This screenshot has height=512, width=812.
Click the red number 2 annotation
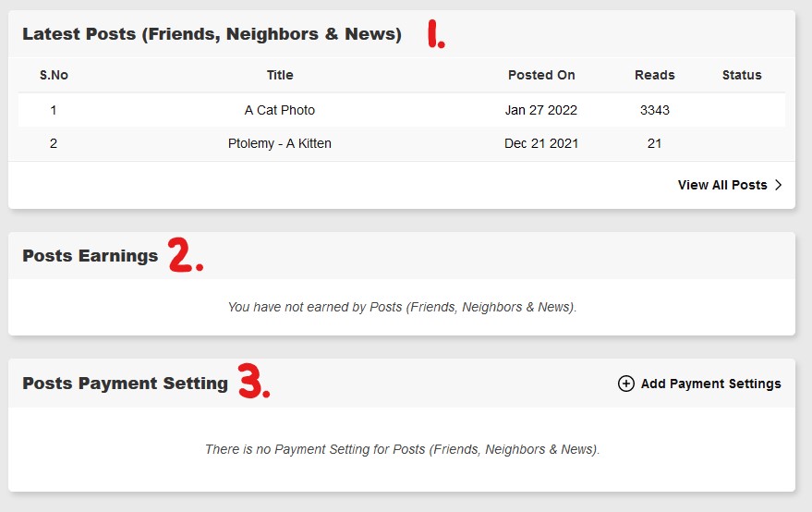click(x=184, y=256)
